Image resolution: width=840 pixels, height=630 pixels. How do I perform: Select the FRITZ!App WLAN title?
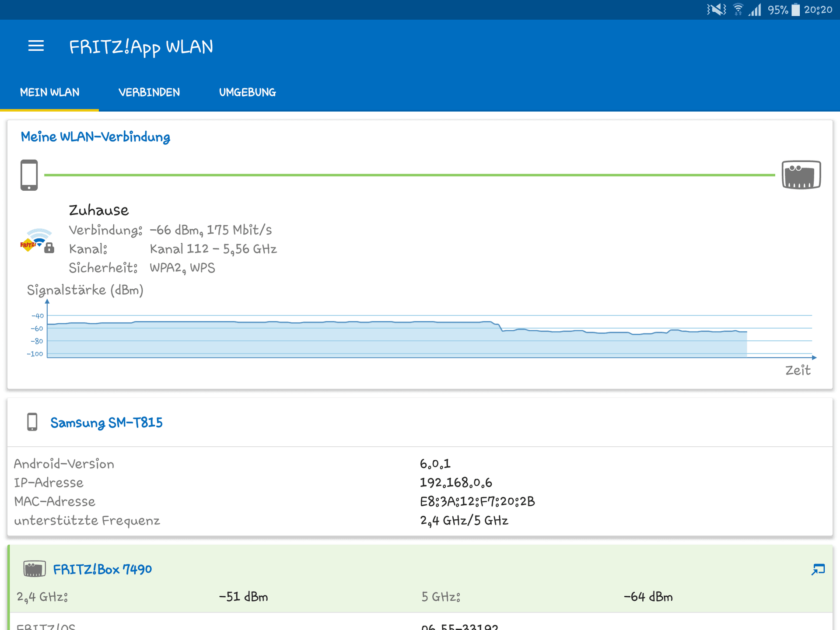coord(141,47)
